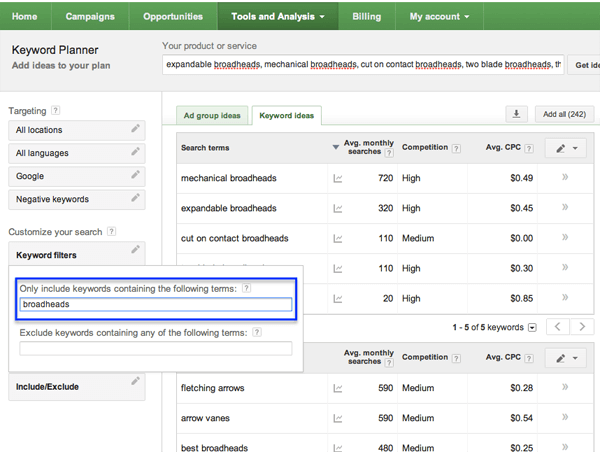
Task: Open Avg. CPC help icon in search terms header
Action: tap(529, 148)
